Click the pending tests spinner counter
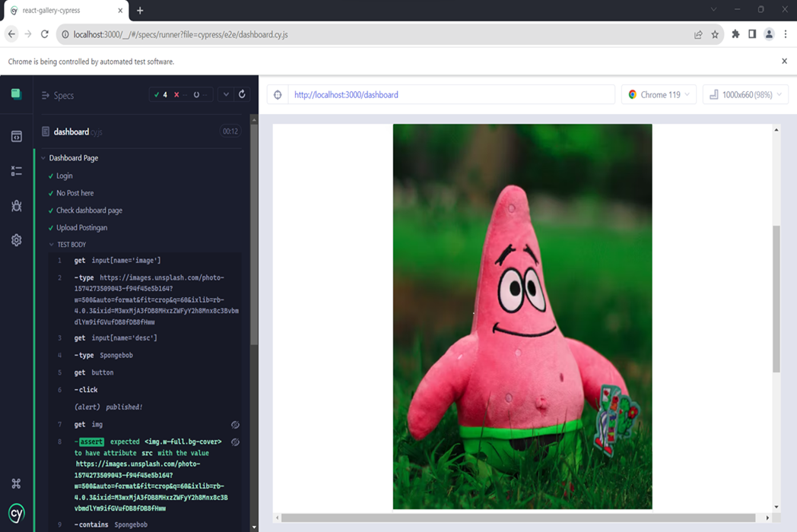The width and height of the screenshot is (797, 532). point(200,94)
